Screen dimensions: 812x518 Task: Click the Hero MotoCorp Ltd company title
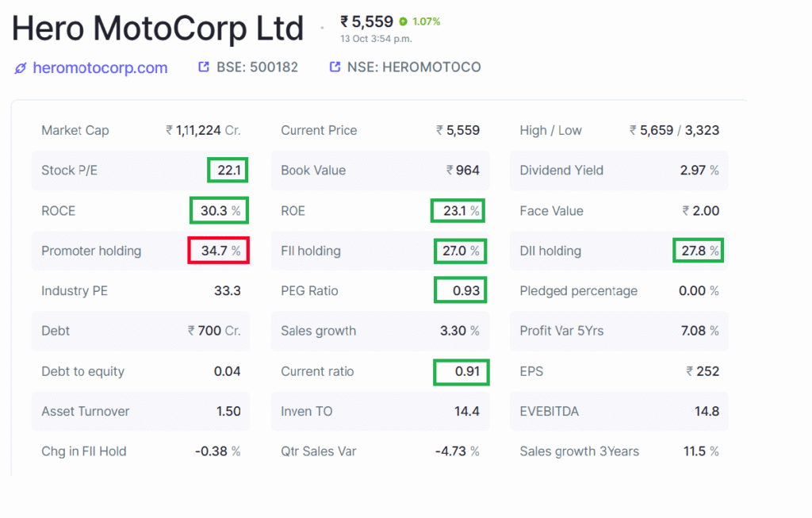coord(157,29)
